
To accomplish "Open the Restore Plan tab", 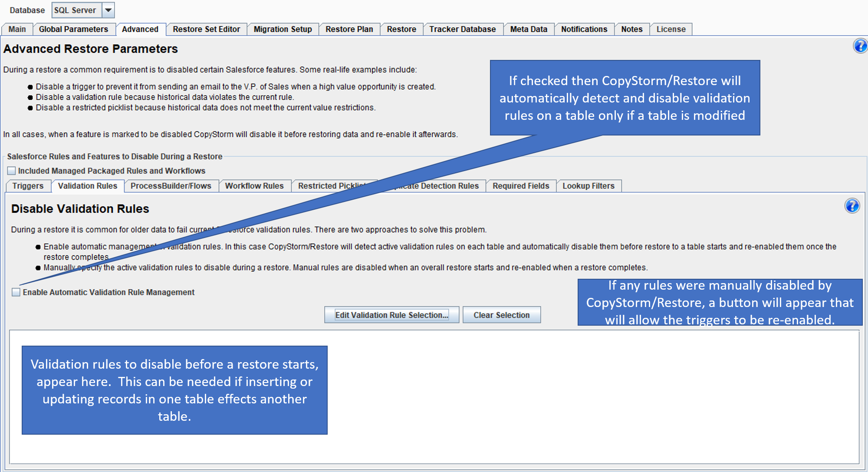I will click(349, 29).
